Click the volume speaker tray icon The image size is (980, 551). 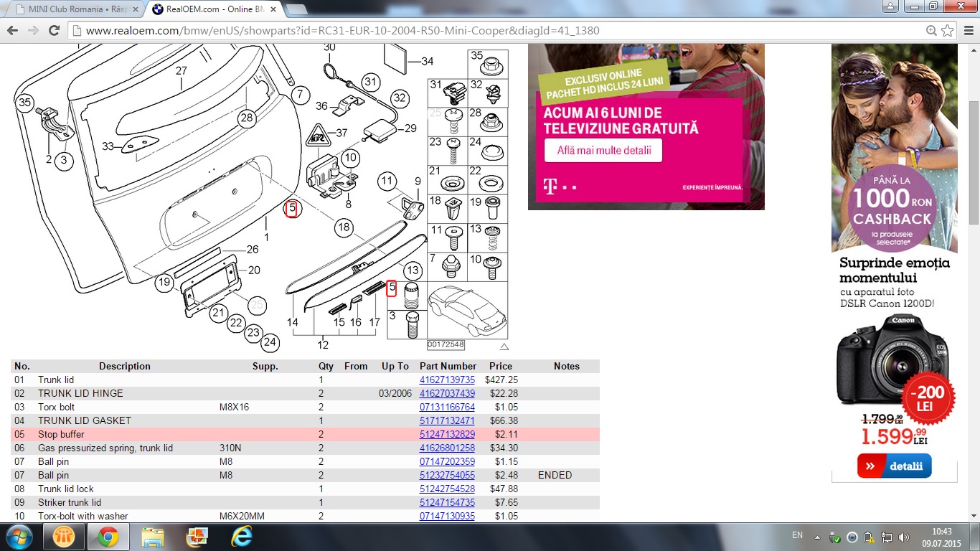903,537
